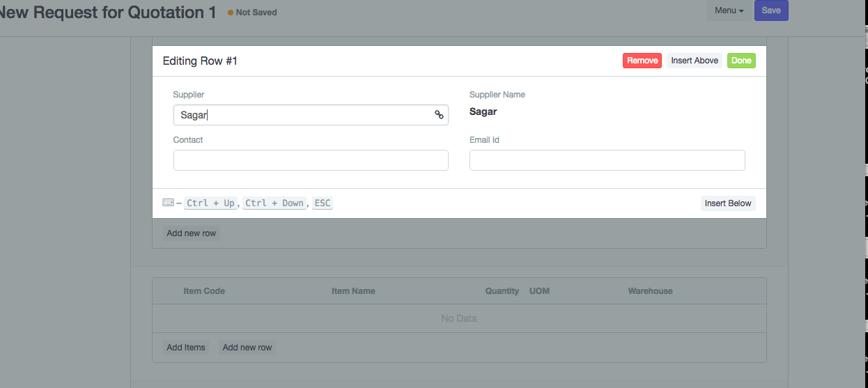Click Add new row under supplier table
868x388 pixels.
192,233
